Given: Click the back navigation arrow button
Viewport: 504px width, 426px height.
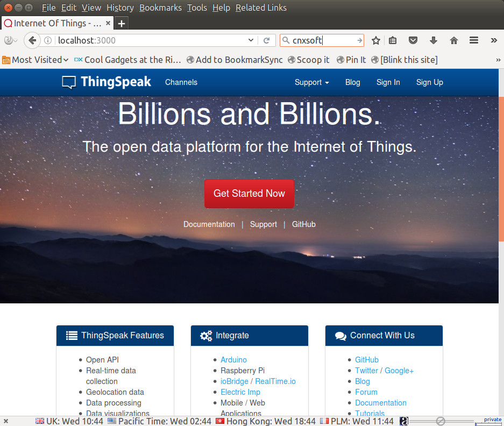Looking at the screenshot, I should point(32,40).
